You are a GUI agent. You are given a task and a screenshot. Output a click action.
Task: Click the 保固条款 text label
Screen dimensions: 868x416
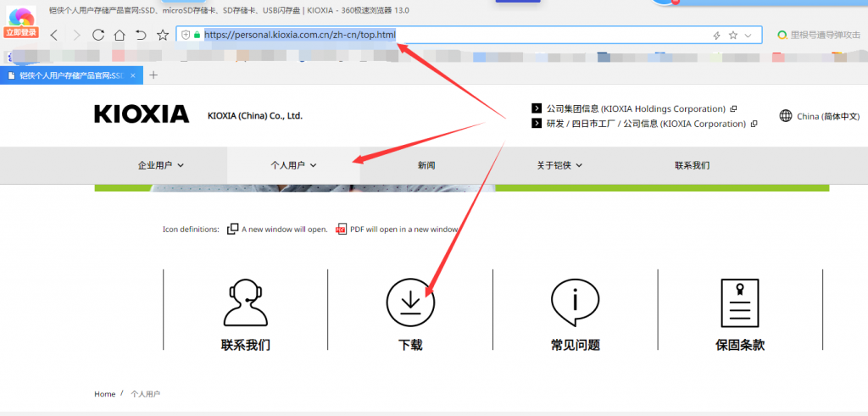click(x=739, y=345)
